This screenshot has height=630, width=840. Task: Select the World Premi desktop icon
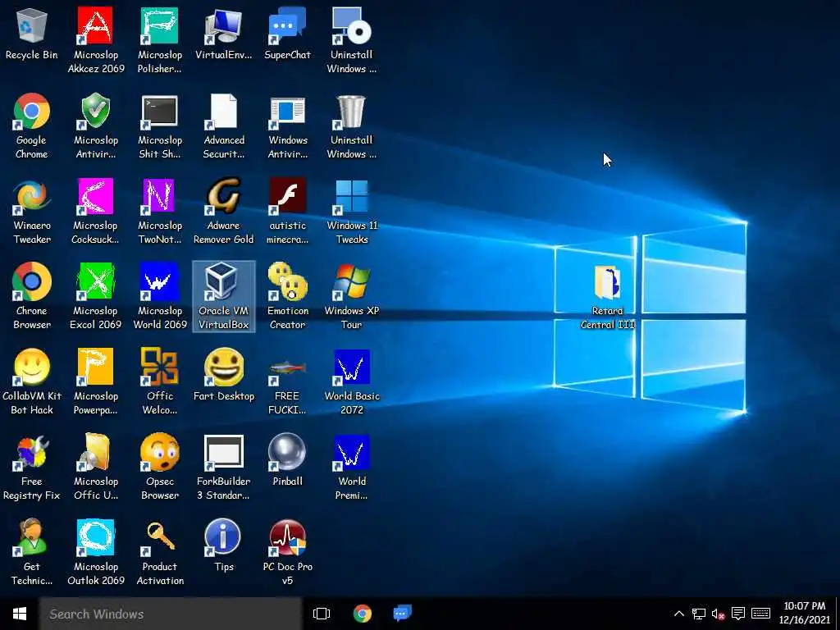tap(351, 453)
